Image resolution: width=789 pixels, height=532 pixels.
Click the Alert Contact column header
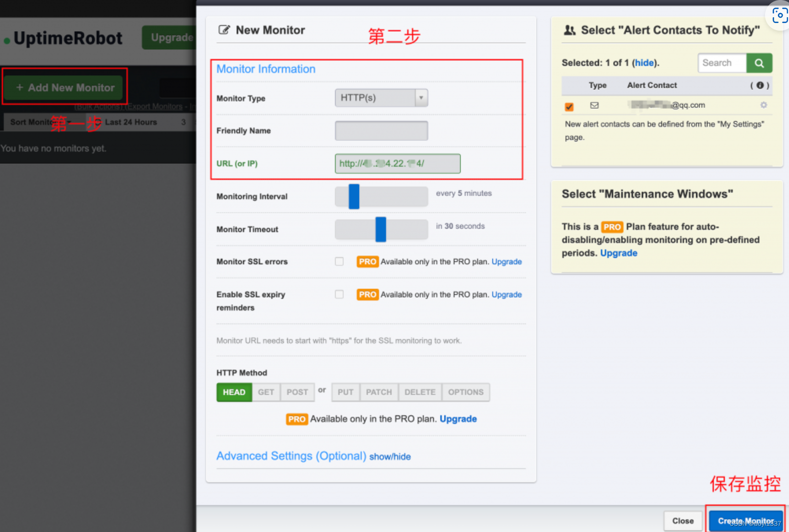pos(652,85)
